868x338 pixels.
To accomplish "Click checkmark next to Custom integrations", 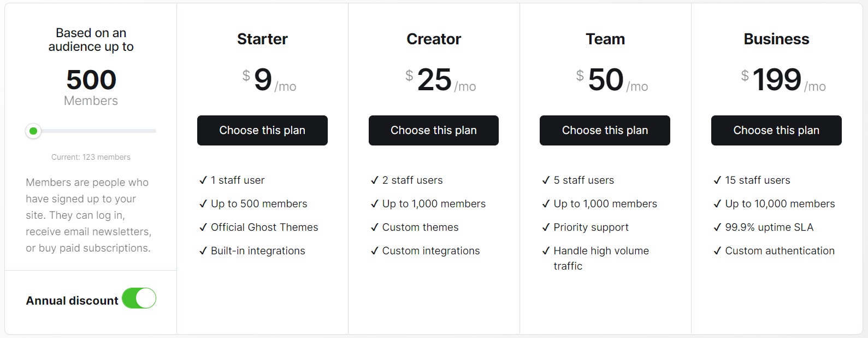I will click(375, 251).
